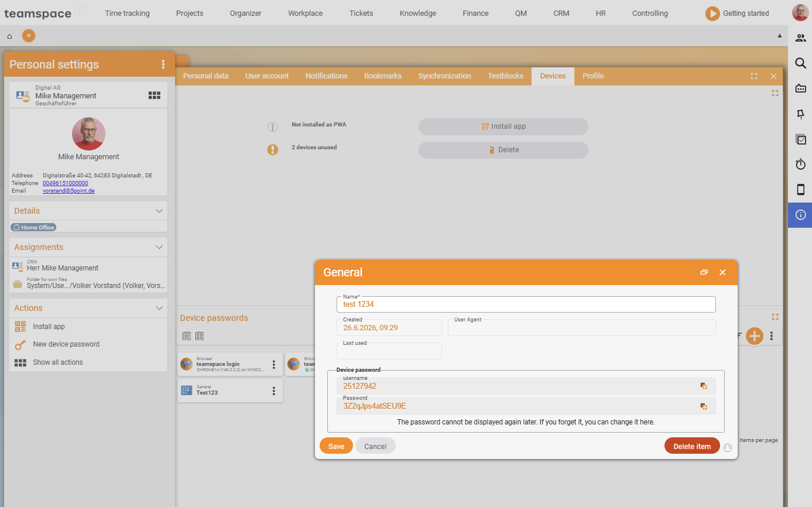Viewport: 812px width, 507px height.
Task: Open the search icon in right sidebar
Action: tap(800, 63)
